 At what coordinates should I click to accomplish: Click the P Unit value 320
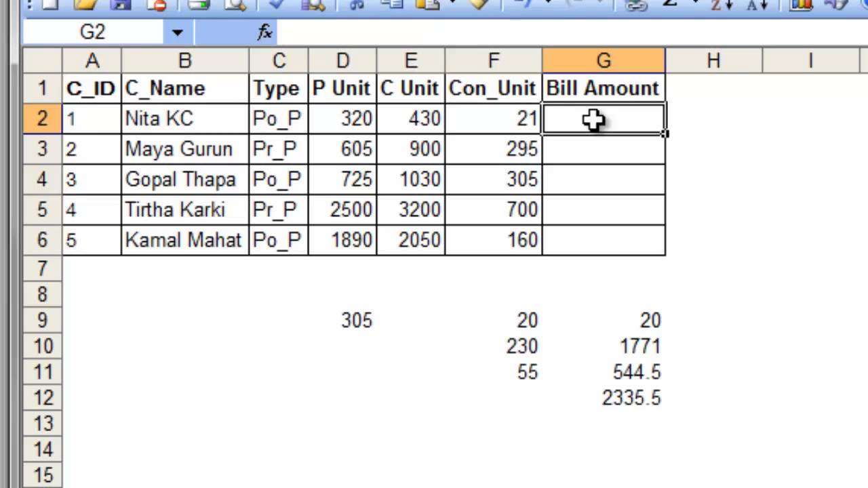[x=342, y=119]
